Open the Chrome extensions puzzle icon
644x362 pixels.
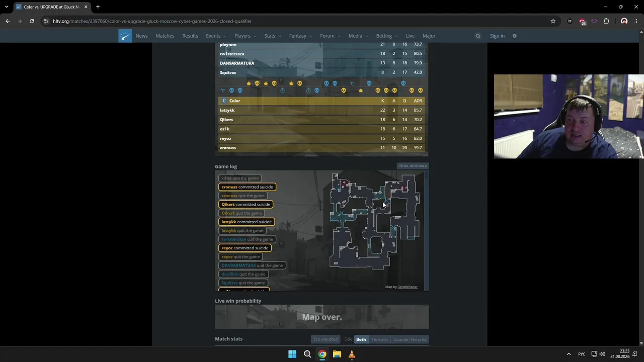point(606,21)
